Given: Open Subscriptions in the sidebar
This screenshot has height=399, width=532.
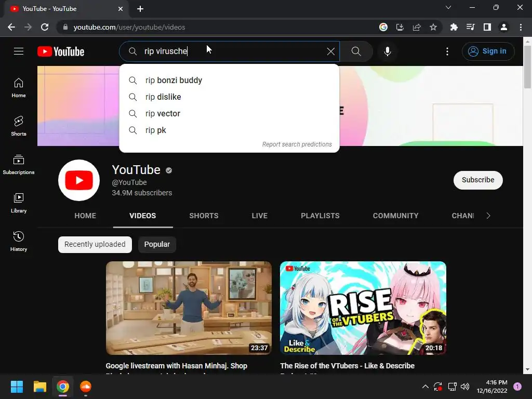Looking at the screenshot, I should point(19,165).
